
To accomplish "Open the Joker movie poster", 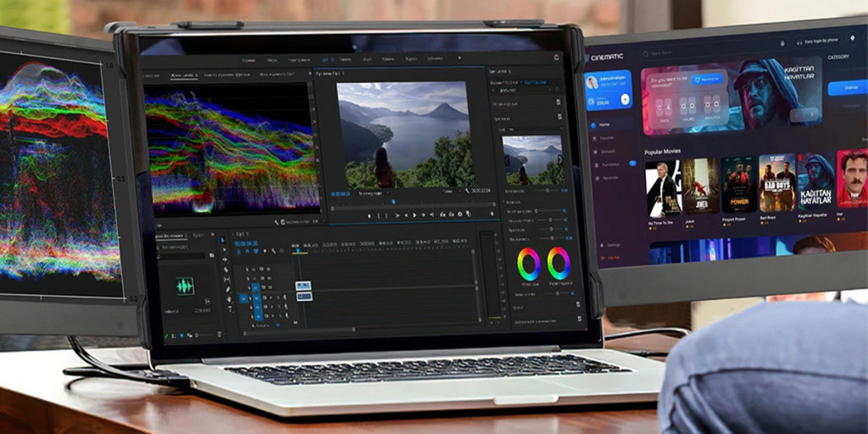I will pos(701,186).
